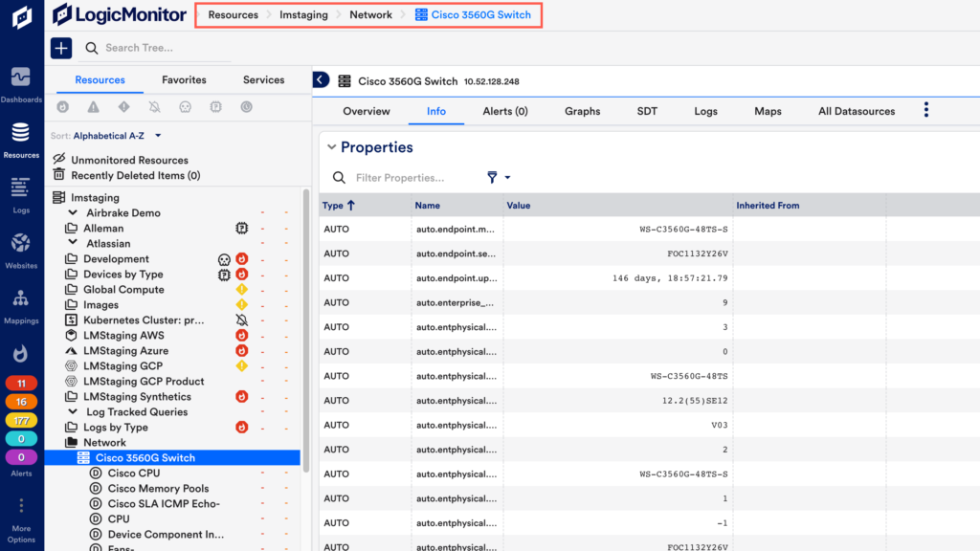
Task: Expand the Atlassian group
Action: coord(73,243)
